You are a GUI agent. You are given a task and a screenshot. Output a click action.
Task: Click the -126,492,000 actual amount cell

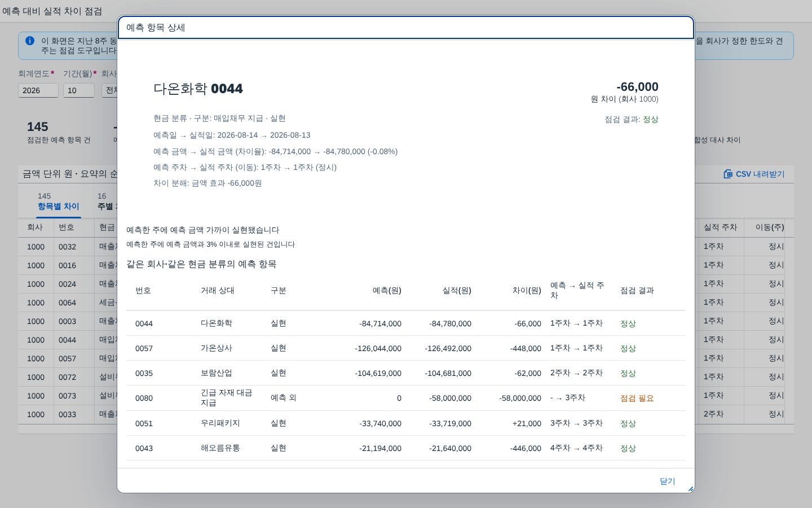pyautogui.click(x=448, y=348)
